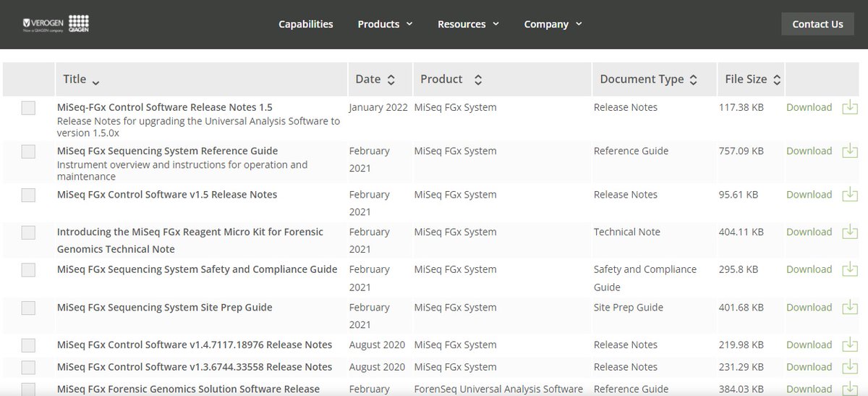Open 'MiSeq FGx Forensic Genomics Solution Software Release'

[188, 389]
